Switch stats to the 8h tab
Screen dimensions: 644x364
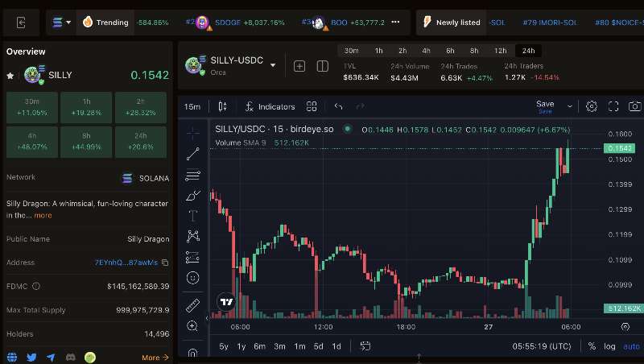(x=474, y=51)
